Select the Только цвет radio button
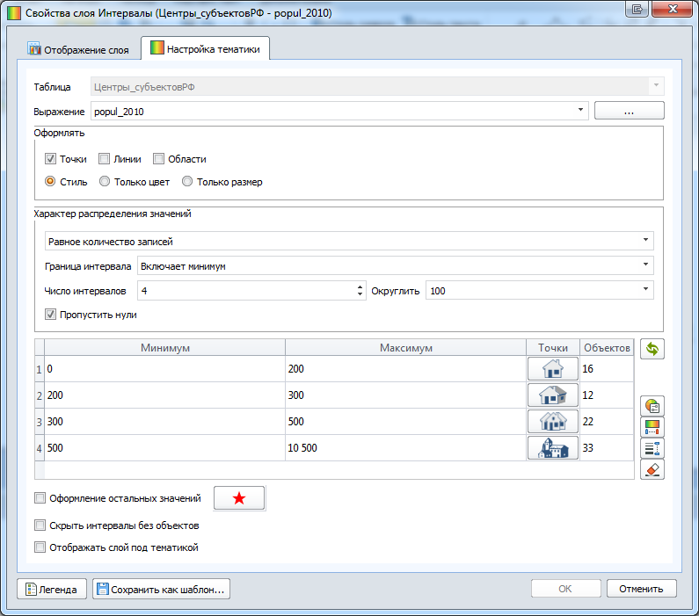Screen dimensions: 699x616 (x=106, y=182)
